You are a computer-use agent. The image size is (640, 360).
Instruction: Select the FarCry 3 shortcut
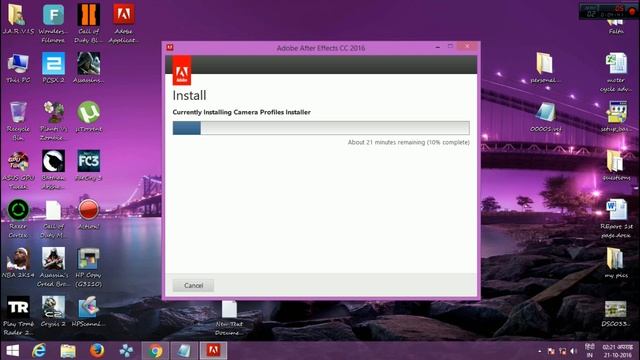tap(88, 166)
